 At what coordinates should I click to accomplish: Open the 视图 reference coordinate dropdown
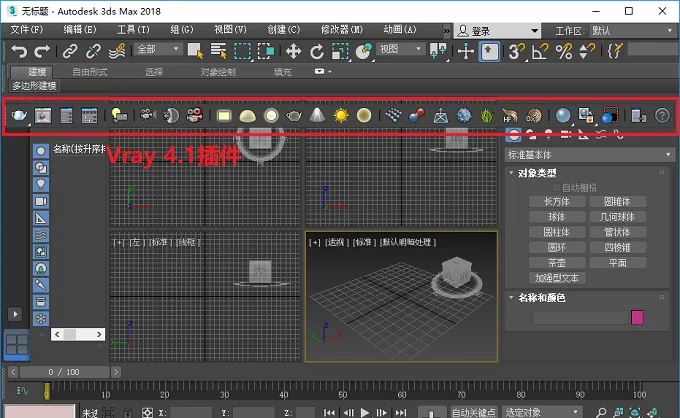tap(400, 49)
